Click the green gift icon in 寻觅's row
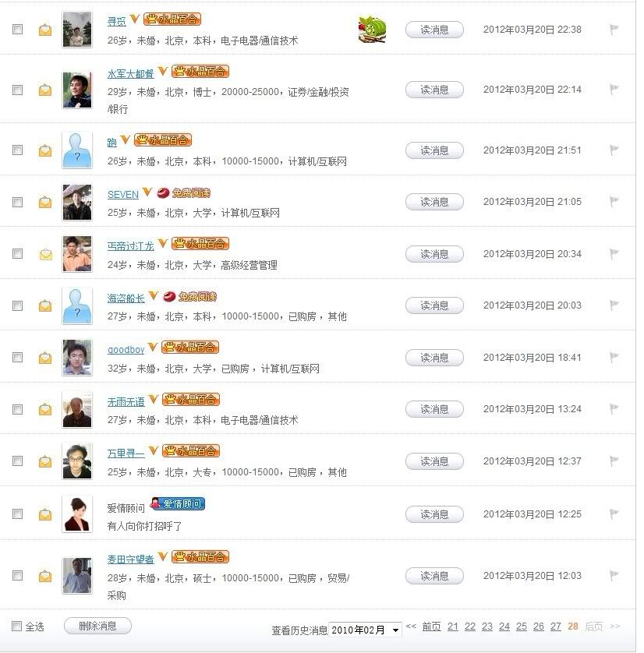Image resolution: width=644 pixels, height=653 pixels. pos(372,30)
